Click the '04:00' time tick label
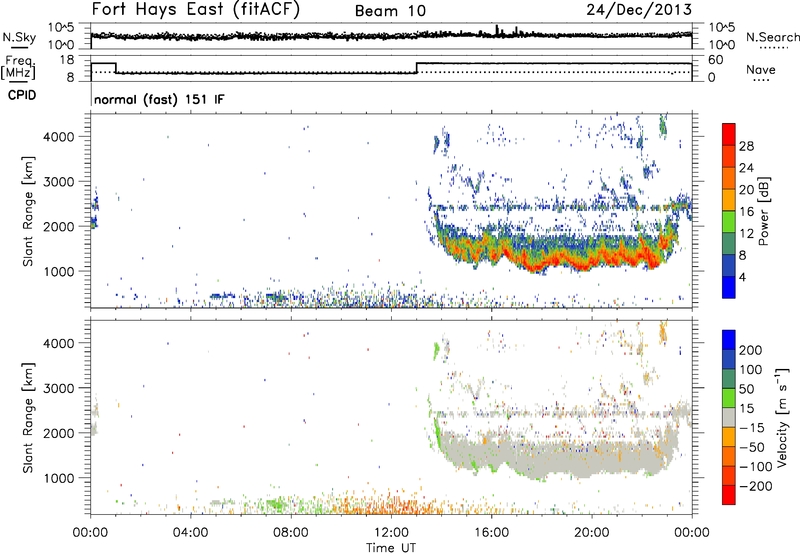The width and height of the screenshot is (800, 554). pyautogui.click(x=190, y=533)
